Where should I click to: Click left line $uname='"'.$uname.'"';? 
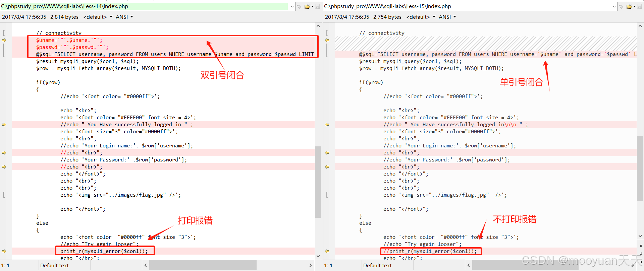[x=69, y=40]
